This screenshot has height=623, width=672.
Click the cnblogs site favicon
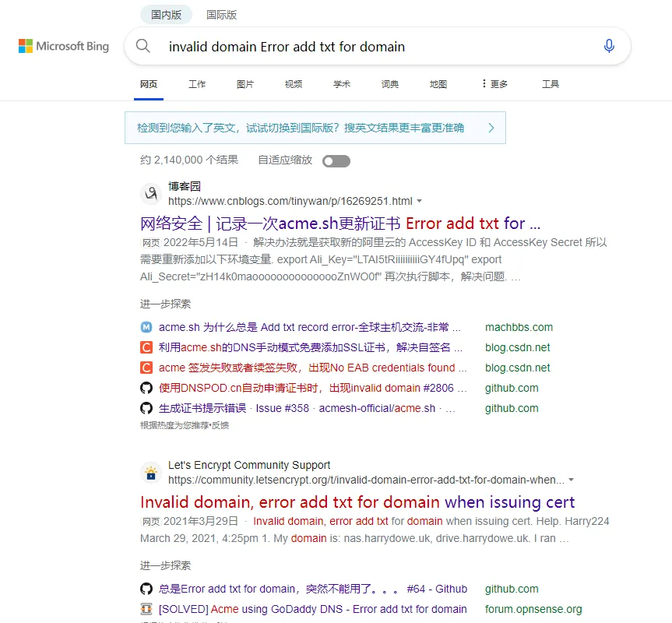(150, 194)
